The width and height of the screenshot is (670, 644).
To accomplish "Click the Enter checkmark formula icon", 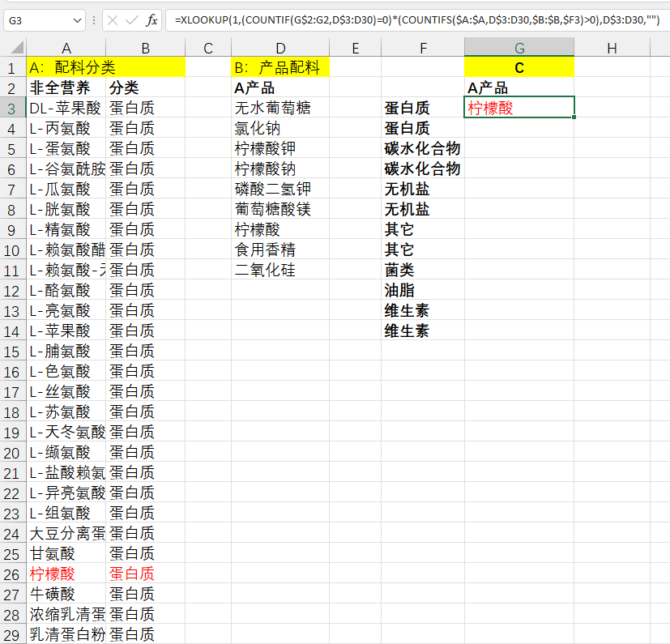I will (131, 20).
